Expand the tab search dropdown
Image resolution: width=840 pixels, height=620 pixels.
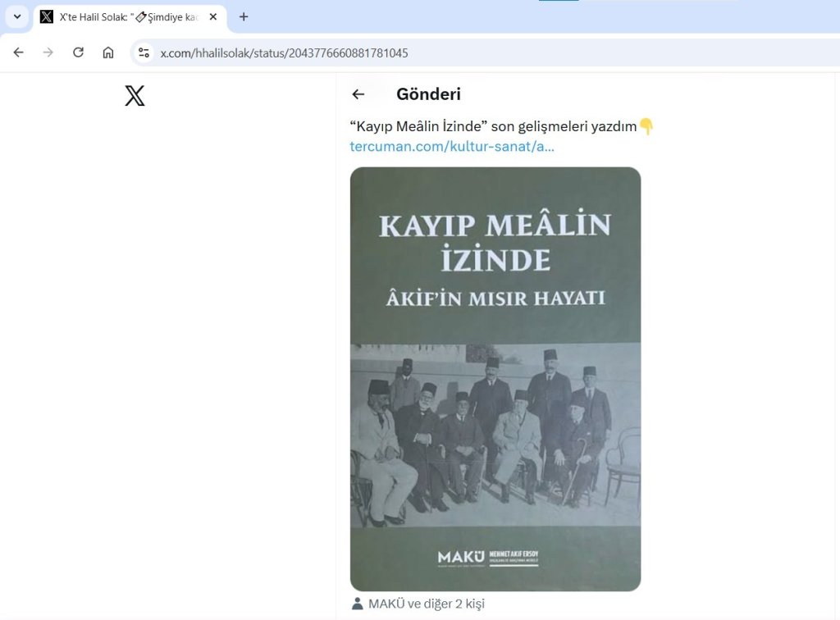17,16
